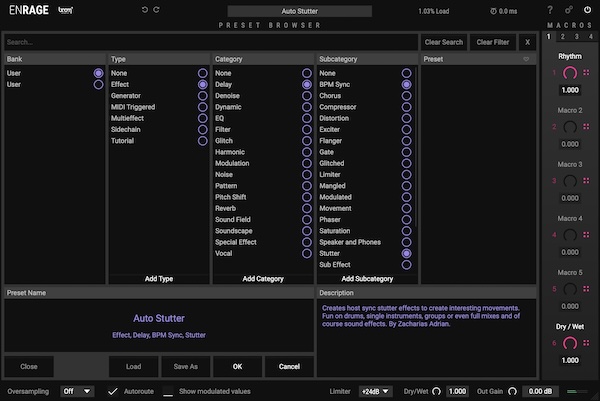This screenshot has height=401, width=600.
Task: Switch to macro page 3 tab
Action: coord(577,36)
